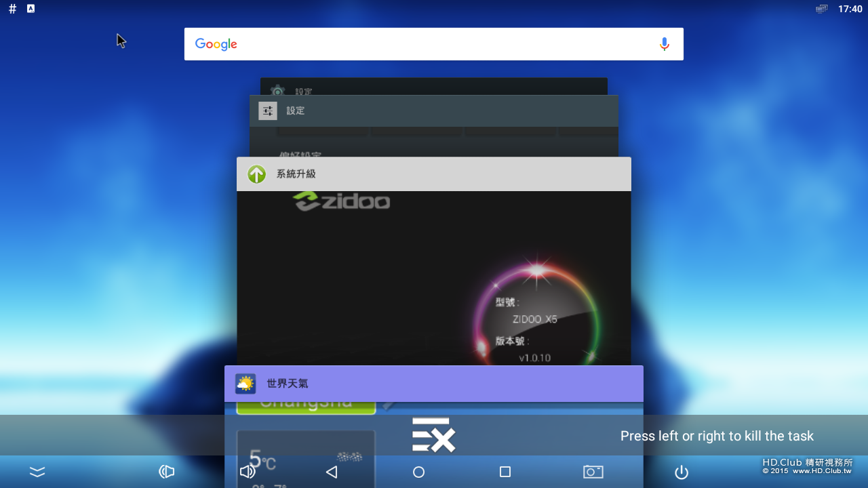Image resolution: width=868 pixels, height=488 pixels.
Task: Tap the Google voice search microphone
Action: (665, 44)
